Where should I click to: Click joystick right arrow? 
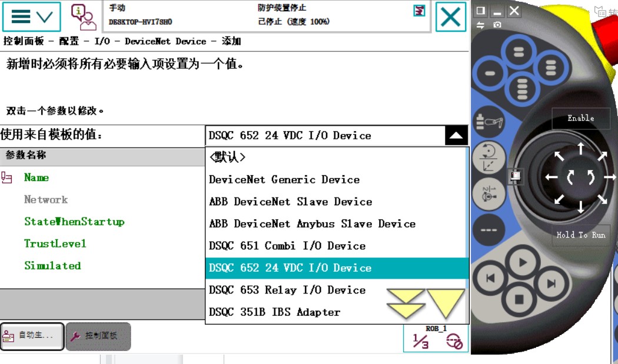point(609,177)
